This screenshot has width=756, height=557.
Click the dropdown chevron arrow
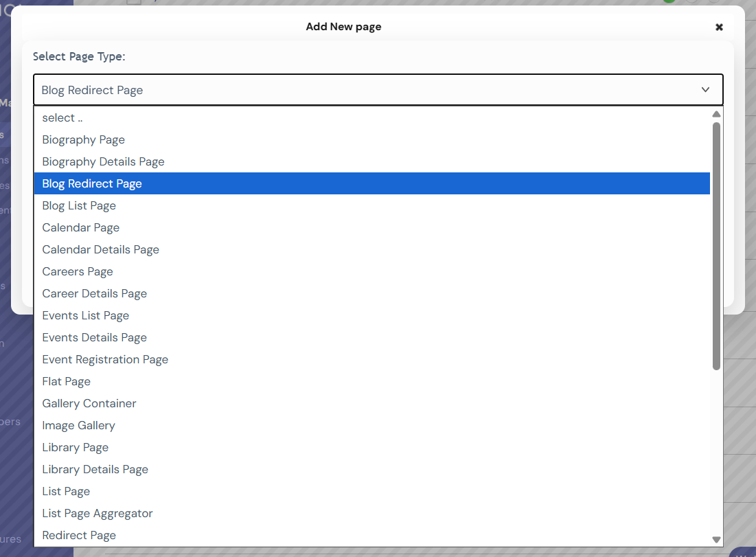705,90
